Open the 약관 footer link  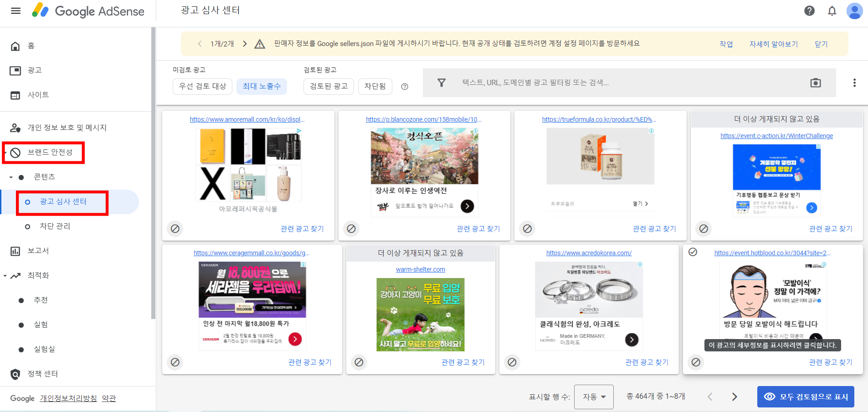[109, 398]
